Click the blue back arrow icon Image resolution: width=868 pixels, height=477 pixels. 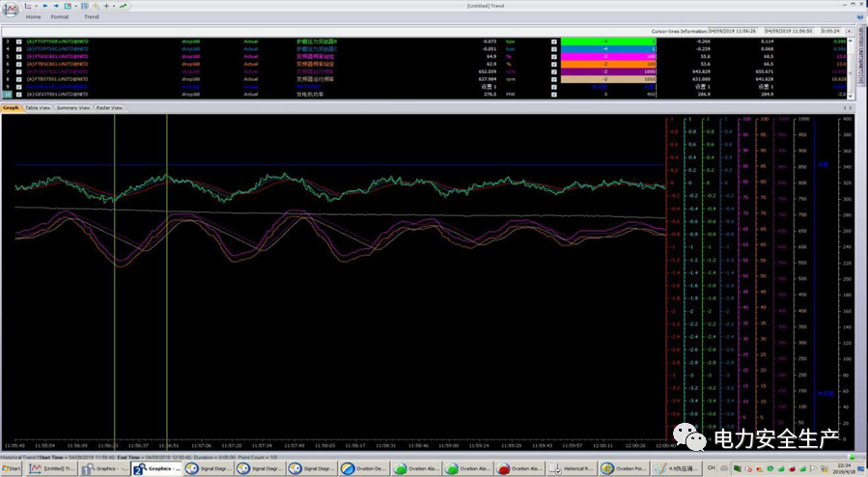45,6
